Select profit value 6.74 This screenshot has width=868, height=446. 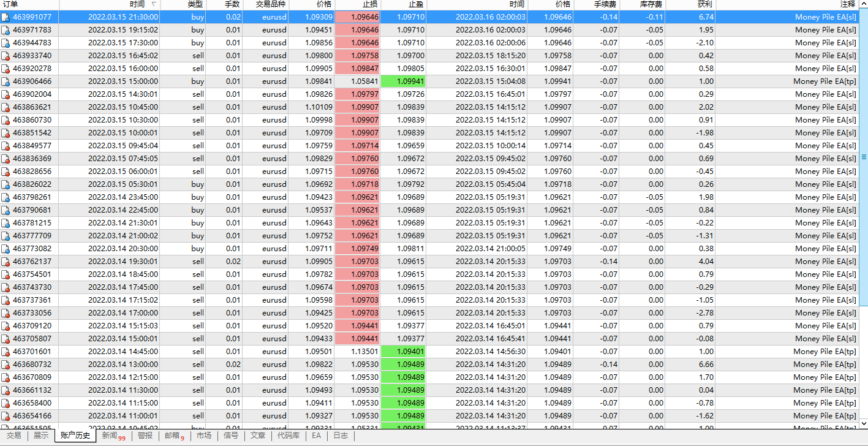[706, 17]
